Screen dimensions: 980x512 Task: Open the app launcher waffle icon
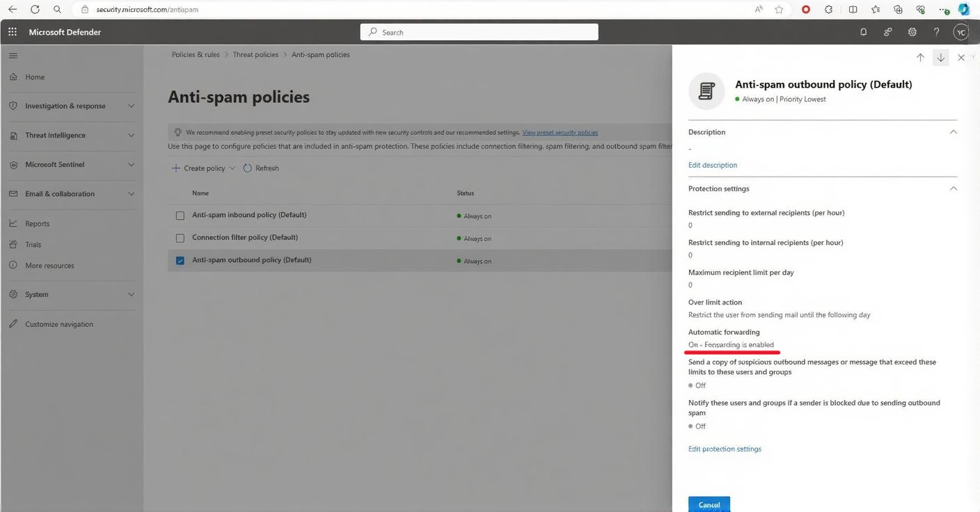[13, 32]
